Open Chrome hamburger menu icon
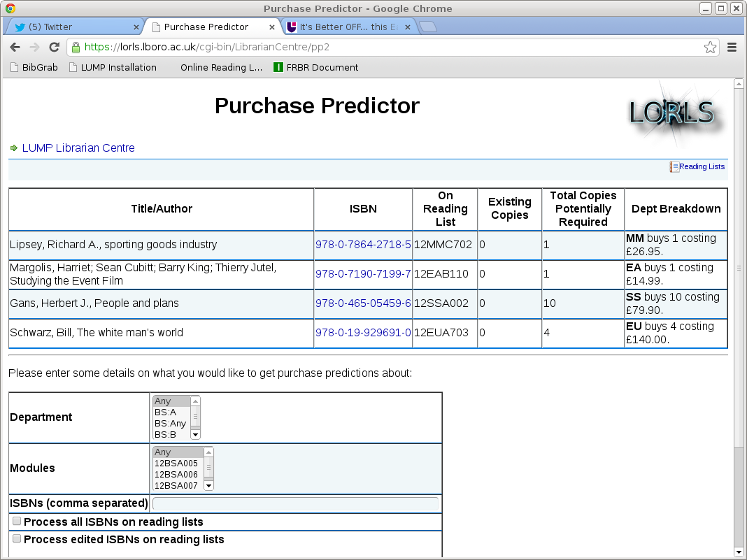The image size is (747, 560). [732, 48]
